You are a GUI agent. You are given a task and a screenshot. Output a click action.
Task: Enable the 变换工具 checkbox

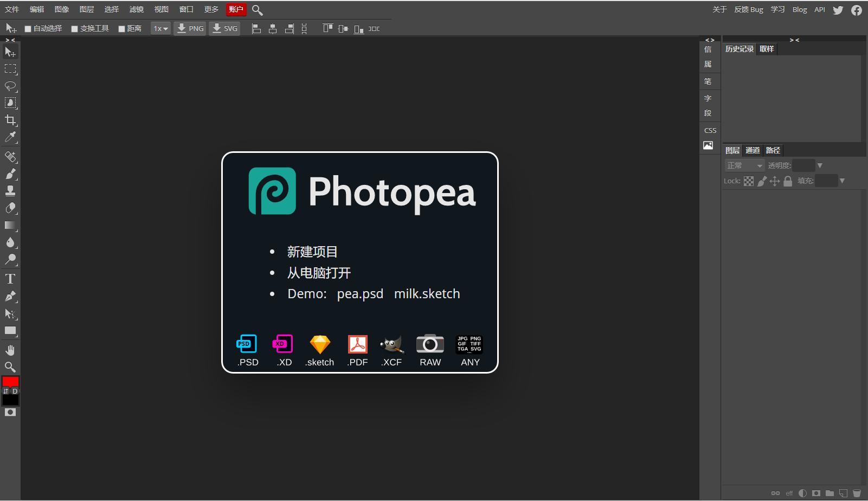coord(74,28)
